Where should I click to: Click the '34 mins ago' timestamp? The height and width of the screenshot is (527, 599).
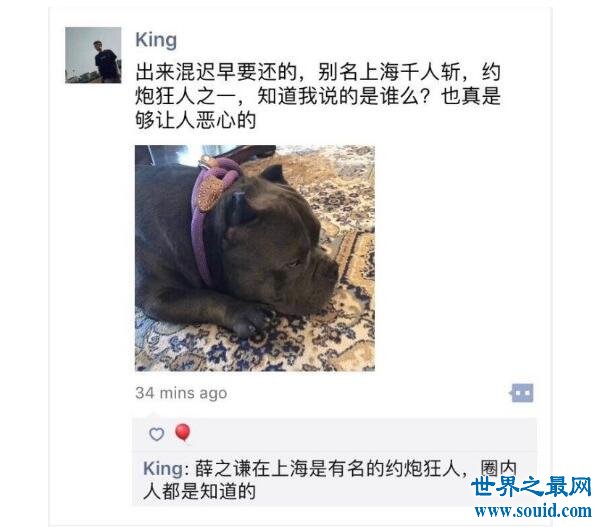pos(181,393)
